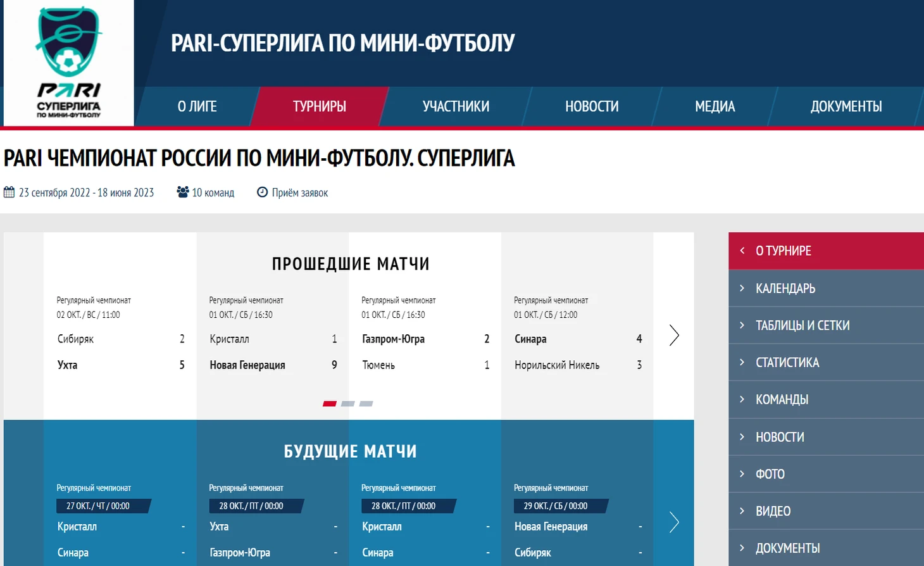Expand the 'ФОТО' sidebar chevron
This screenshot has height=566, width=924.
point(742,474)
